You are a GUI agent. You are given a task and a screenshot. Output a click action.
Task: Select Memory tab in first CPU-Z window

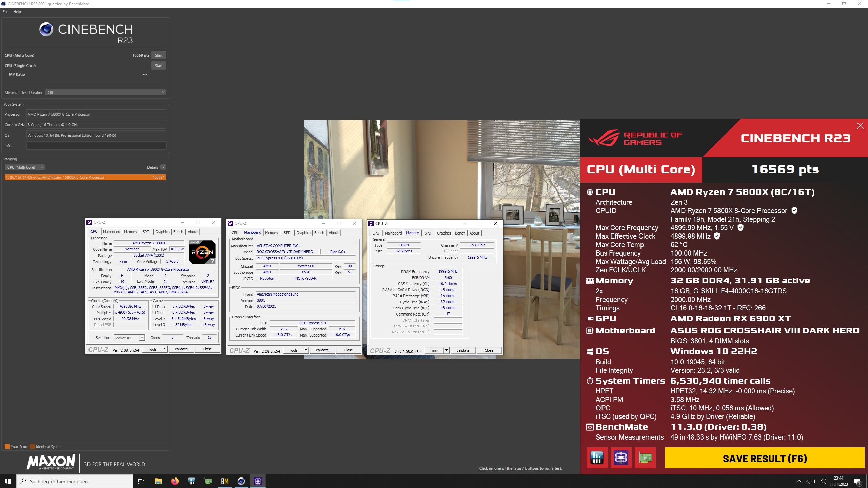pyautogui.click(x=131, y=232)
